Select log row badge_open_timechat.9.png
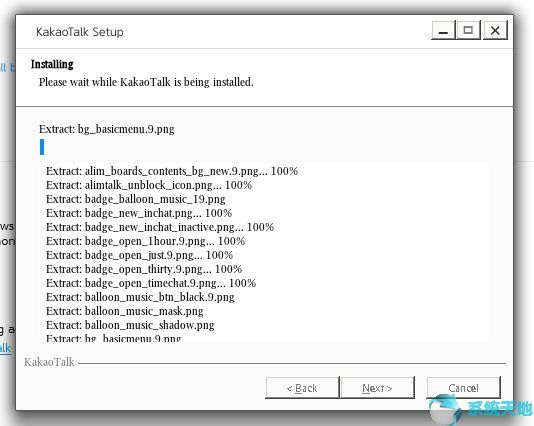 click(x=151, y=283)
